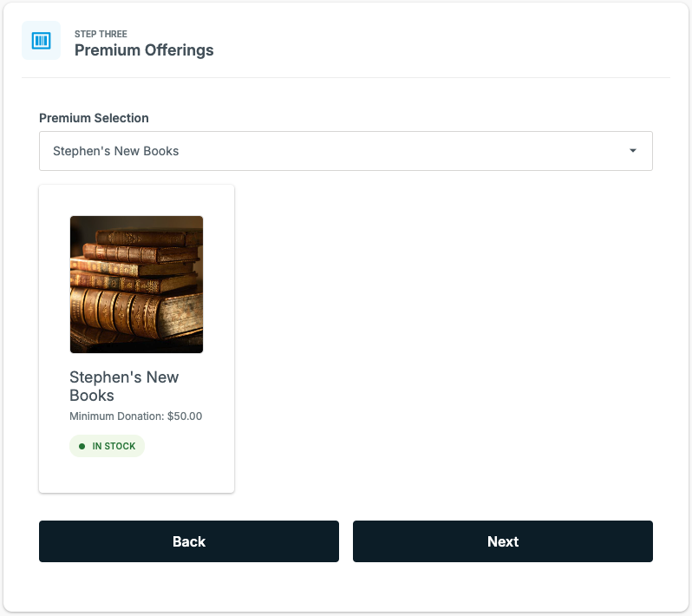Screen dimensions: 692x616
Task: Click the IN STOCK status badge
Action: point(108,446)
